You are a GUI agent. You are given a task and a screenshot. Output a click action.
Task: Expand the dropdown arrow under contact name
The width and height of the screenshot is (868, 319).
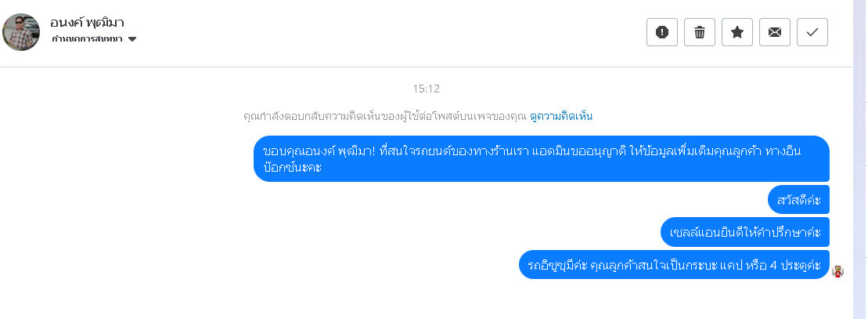coord(132,39)
